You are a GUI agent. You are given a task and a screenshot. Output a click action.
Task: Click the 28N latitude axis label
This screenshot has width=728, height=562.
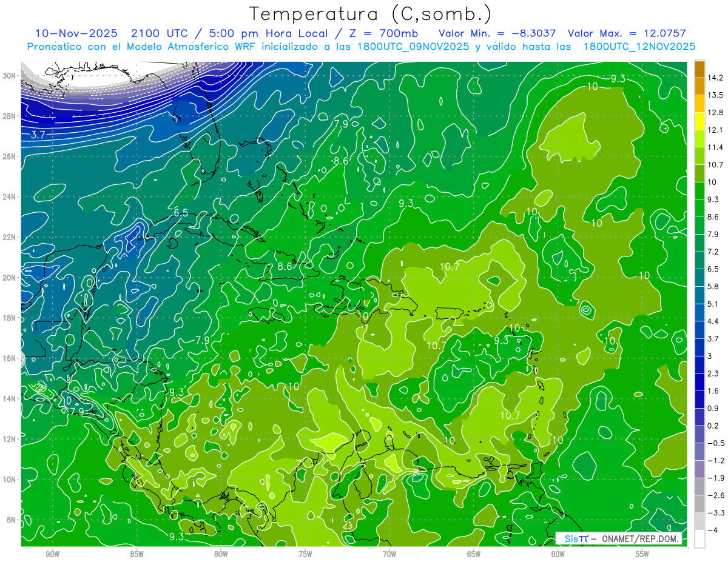tap(10, 116)
